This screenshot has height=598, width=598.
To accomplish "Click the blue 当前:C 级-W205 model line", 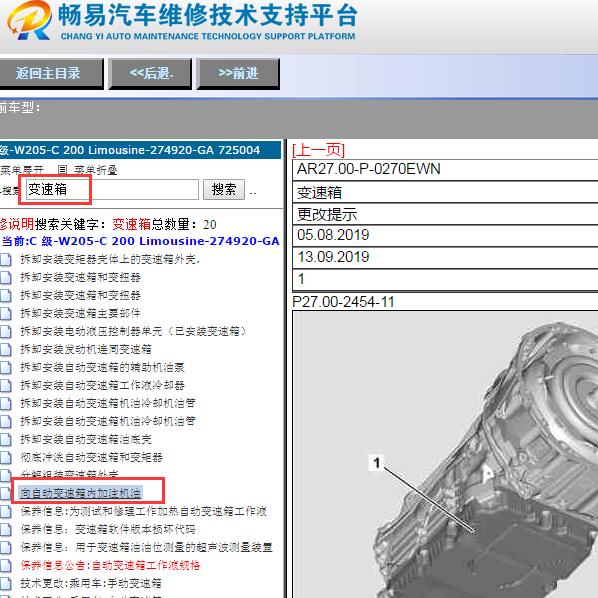I will point(140,241).
